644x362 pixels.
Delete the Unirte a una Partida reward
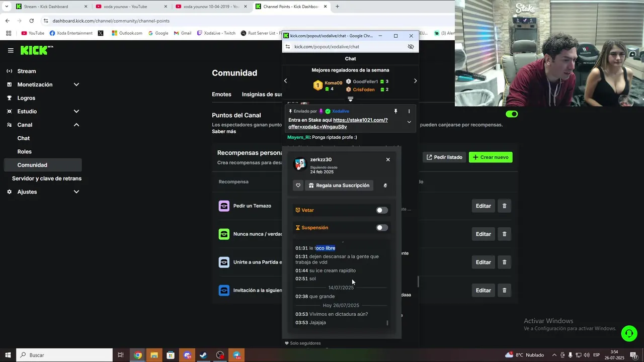point(505,262)
